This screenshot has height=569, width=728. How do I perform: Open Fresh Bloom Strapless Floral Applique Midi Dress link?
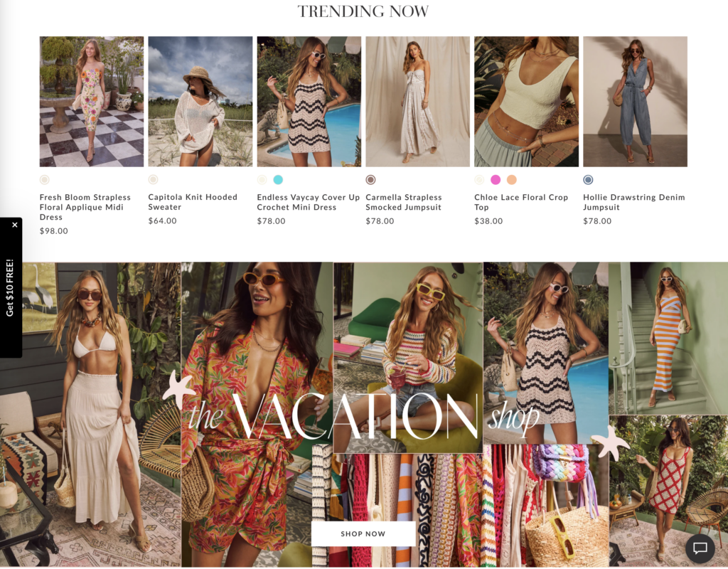pos(85,207)
